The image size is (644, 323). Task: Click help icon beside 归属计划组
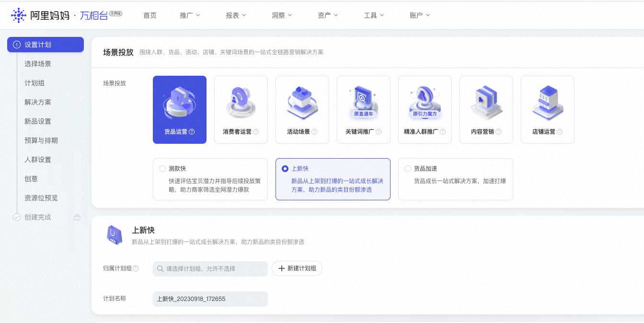(x=136, y=268)
